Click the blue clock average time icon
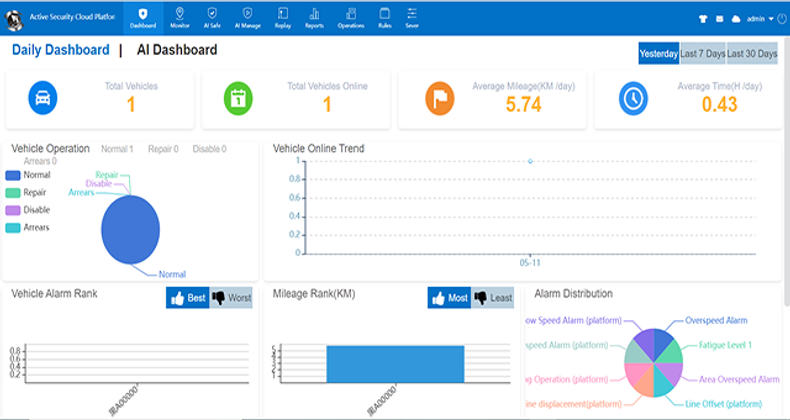790x420 pixels. (x=633, y=99)
